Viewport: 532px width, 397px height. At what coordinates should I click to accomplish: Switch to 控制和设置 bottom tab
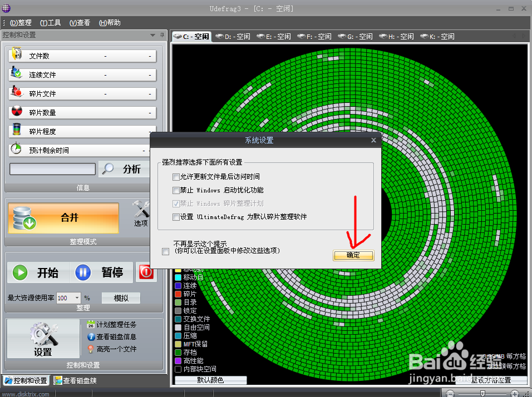pyautogui.click(x=26, y=380)
